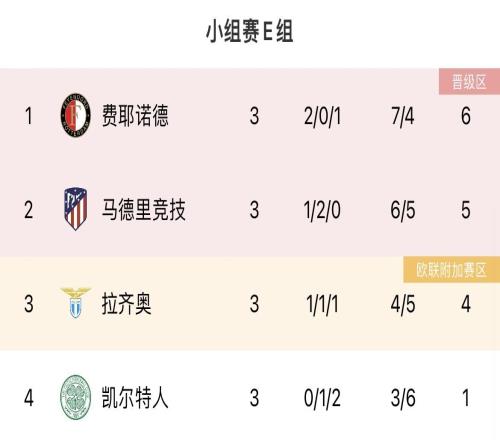Click the Celtic clover crest icon
The image size is (500, 440).
(75, 397)
